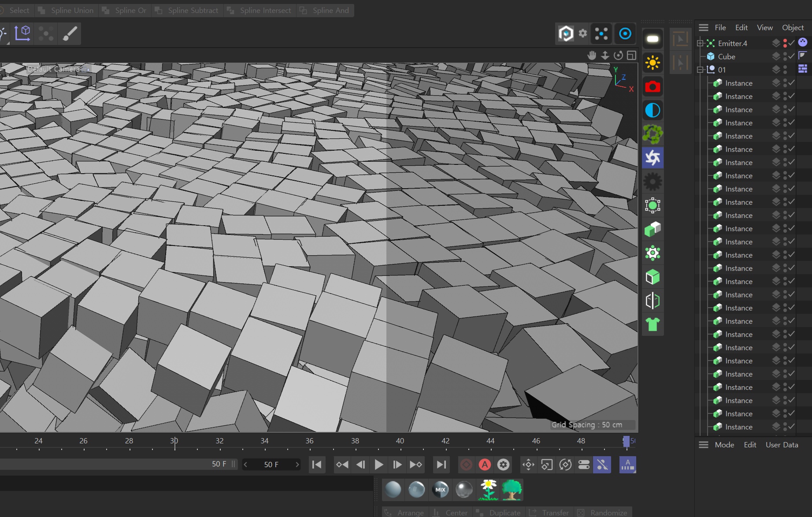Click the current frame field showing 50 F
This screenshot has width=812, height=517.
[x=271, y=465]
